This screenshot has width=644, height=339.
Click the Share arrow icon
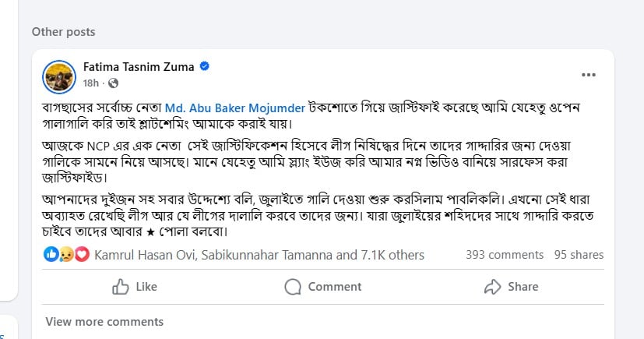[x=492, y=287]
